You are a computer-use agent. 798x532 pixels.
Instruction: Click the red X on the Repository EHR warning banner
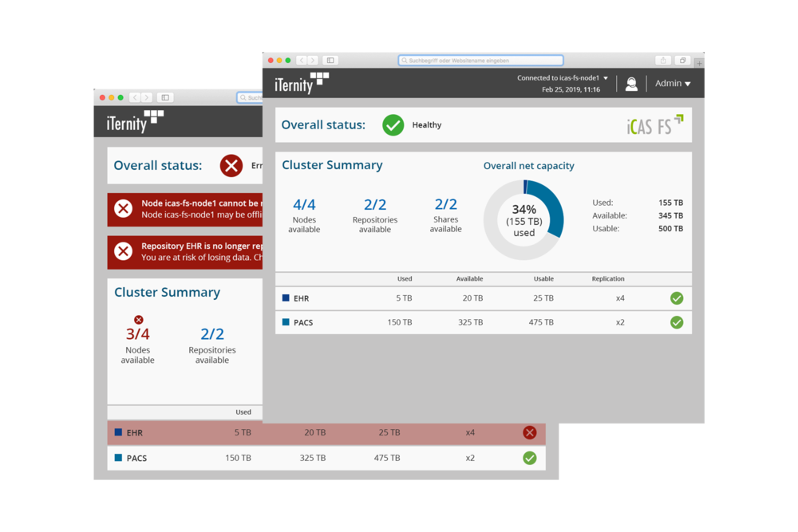tap(124, 252)
